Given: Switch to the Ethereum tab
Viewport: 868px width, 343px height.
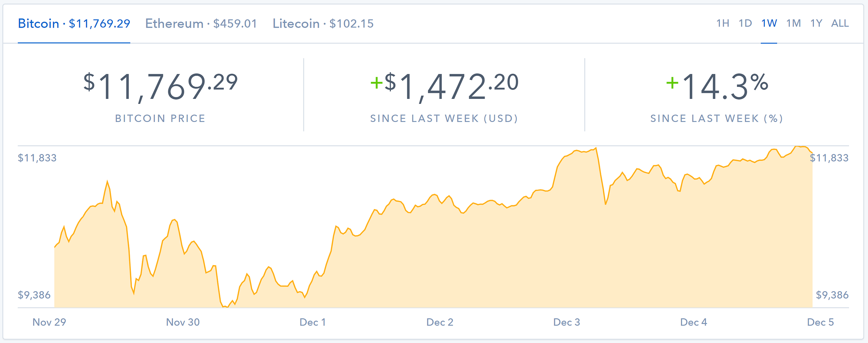Looking at the screenshot, I should point(201,24).
